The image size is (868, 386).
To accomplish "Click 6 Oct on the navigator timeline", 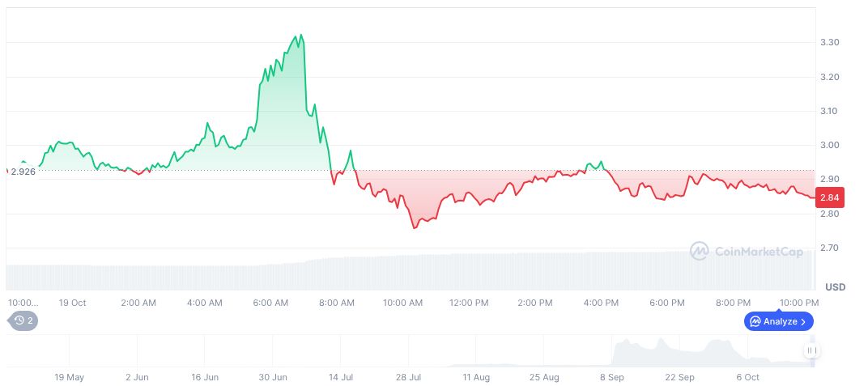I will (747, 377).
